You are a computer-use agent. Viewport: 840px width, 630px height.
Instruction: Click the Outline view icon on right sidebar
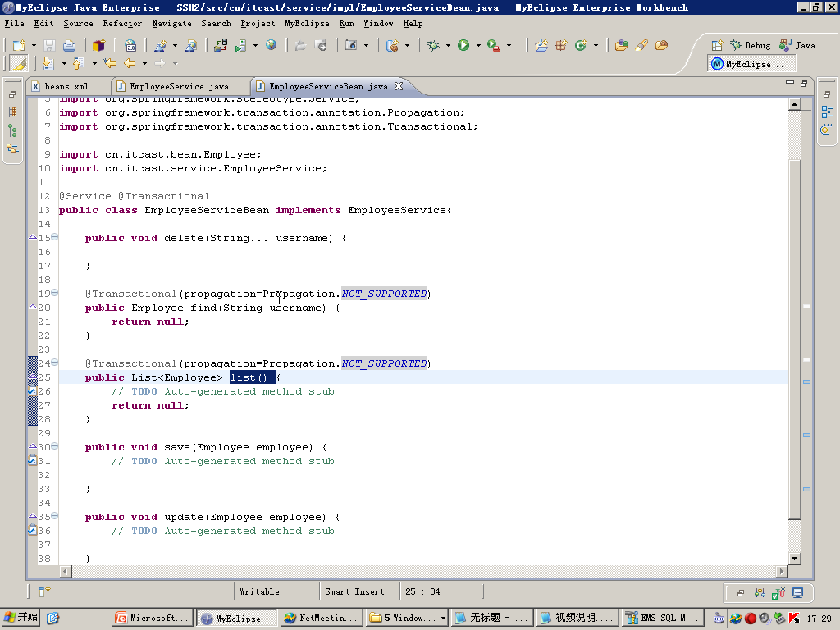827,112
